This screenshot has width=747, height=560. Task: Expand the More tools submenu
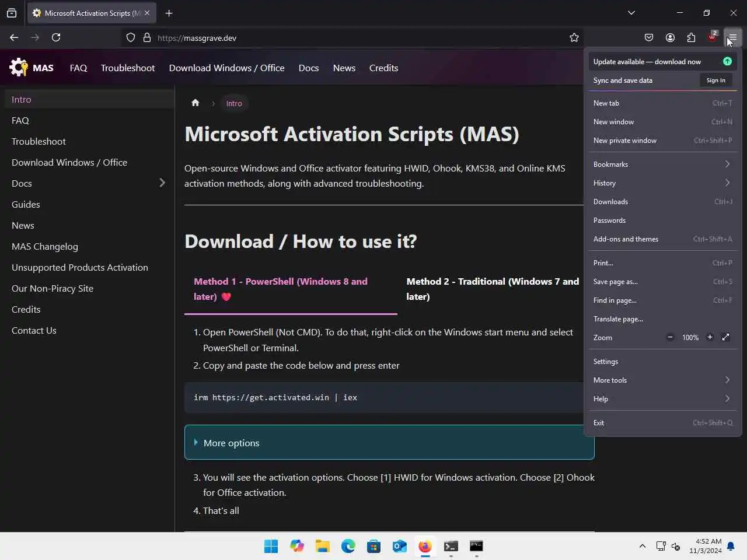tap(662, 380)
